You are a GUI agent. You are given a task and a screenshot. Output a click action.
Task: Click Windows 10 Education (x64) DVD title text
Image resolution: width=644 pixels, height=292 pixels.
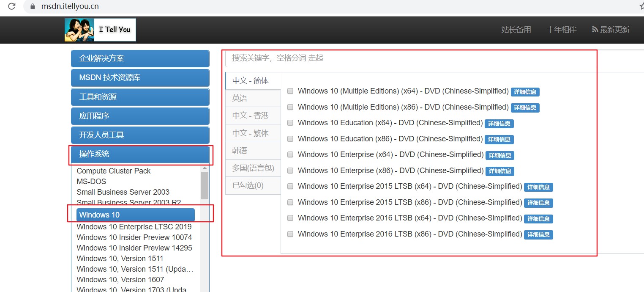pyautogui.click(x=390, y=123)
